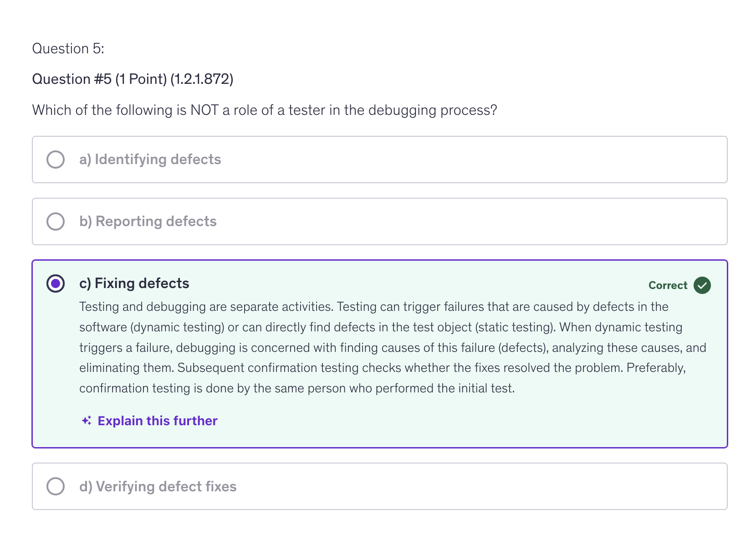Viewport: 756px width, 546px height.
Task: Click the filled radio button on option c
Action: tap(56, 283)
